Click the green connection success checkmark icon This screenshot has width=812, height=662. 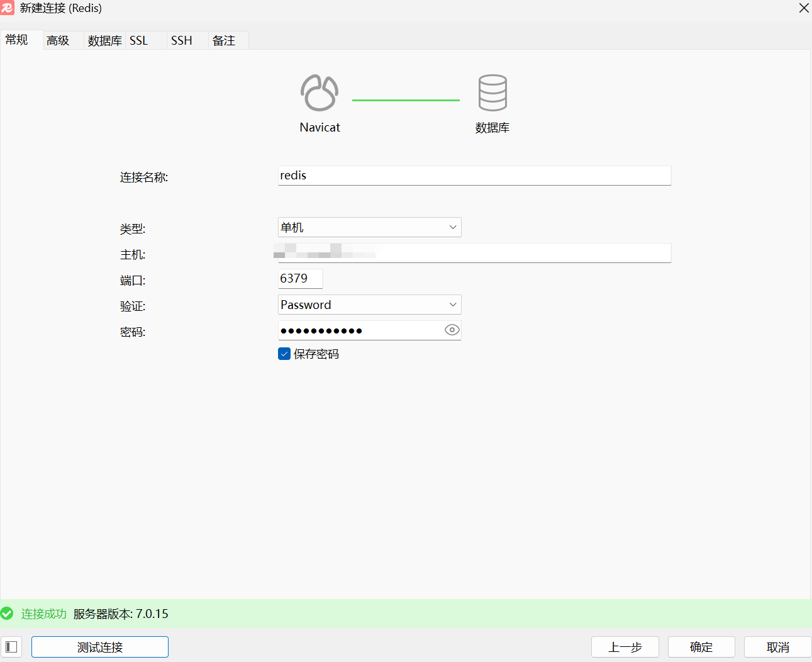coord(7,614)
